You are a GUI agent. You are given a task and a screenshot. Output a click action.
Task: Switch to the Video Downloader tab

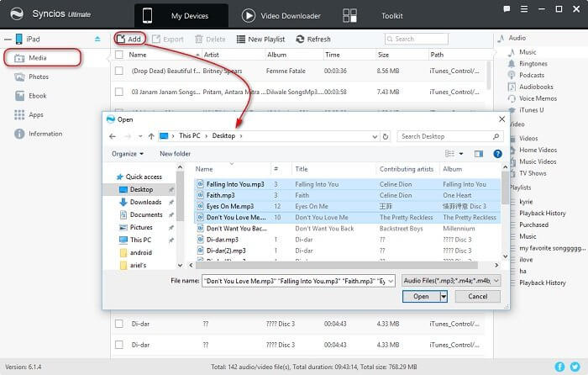(x=281, y=16)
